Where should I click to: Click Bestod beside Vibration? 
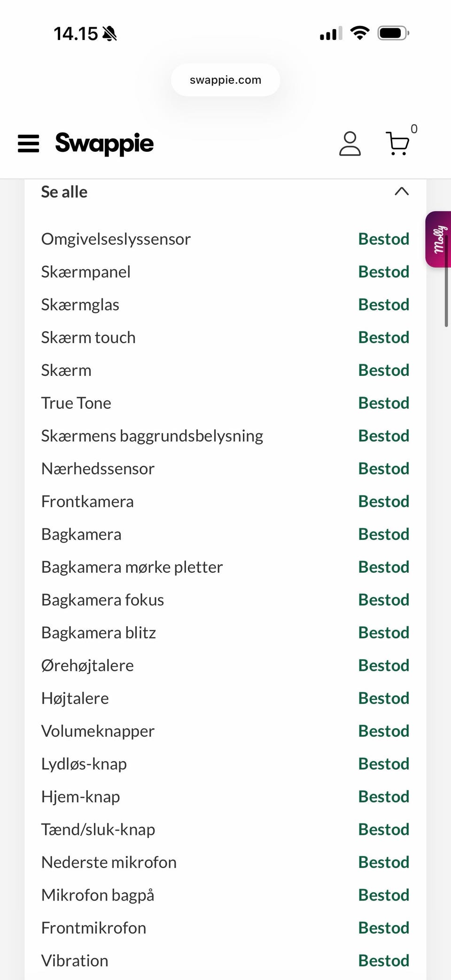point(383,961)
